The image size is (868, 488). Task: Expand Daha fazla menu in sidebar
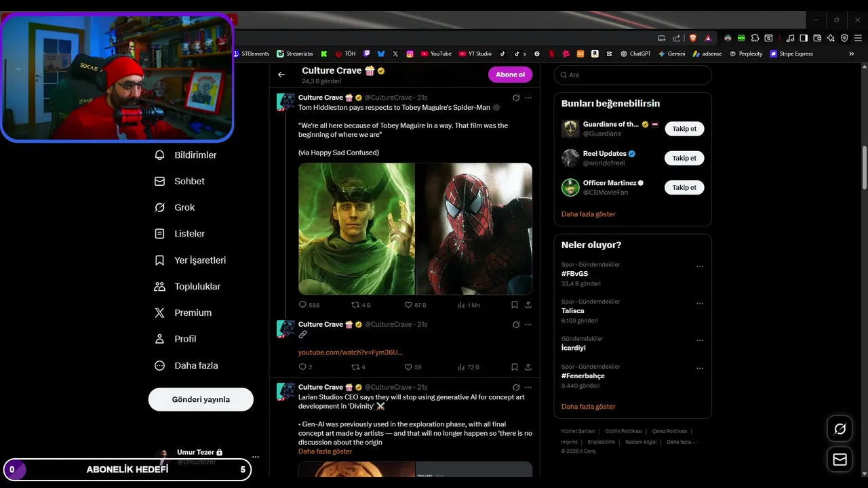(x=186, y=365)
